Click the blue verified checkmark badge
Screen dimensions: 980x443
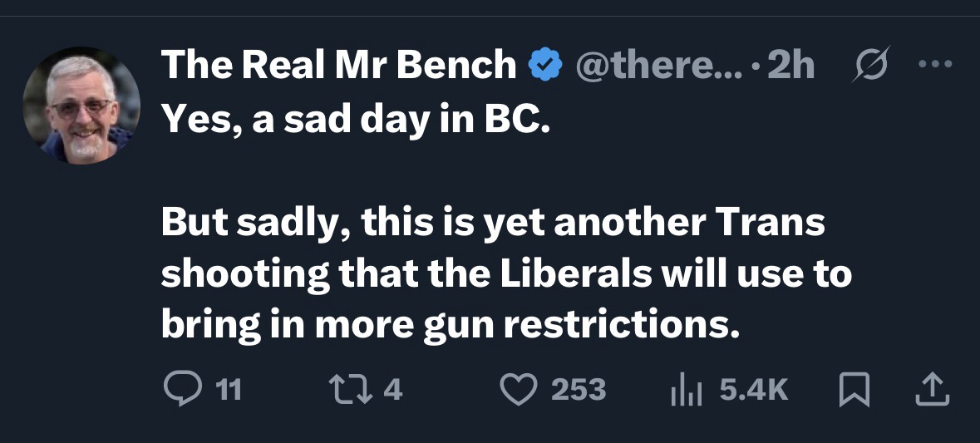(x=546, y=65)
